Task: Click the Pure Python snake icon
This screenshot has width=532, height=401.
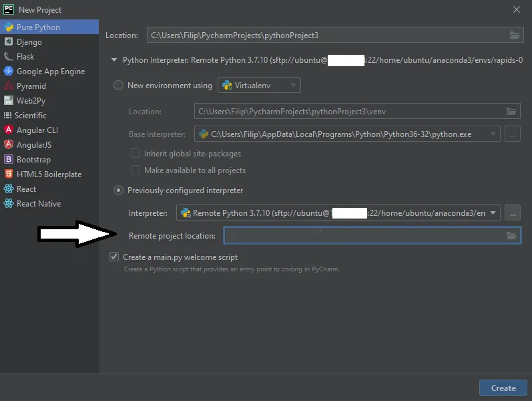Action: (9, 27)
